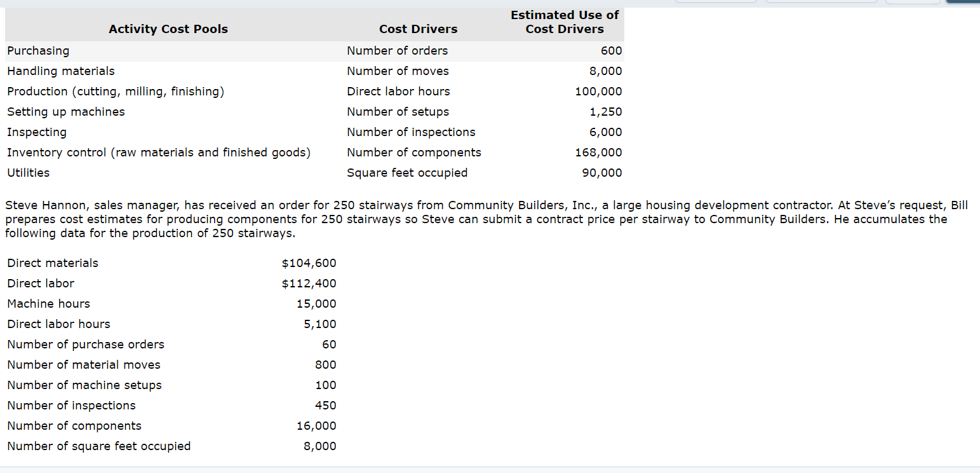Select the Inventory control row label
The height and width of the screenshot is (473, 980).
tap(159, 152)
